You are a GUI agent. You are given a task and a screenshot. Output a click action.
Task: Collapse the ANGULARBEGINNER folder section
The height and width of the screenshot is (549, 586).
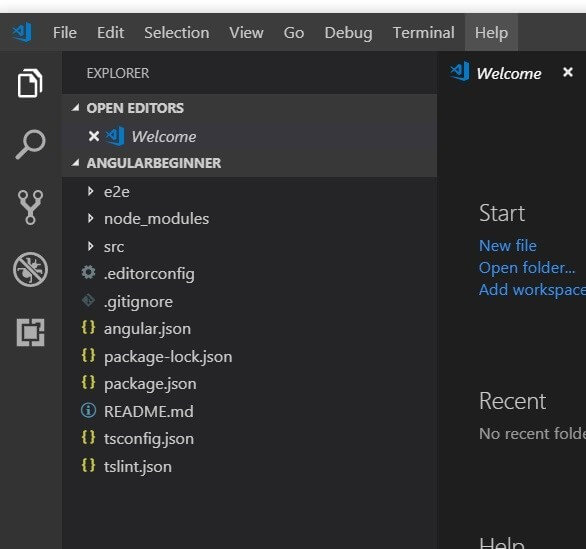75,163
